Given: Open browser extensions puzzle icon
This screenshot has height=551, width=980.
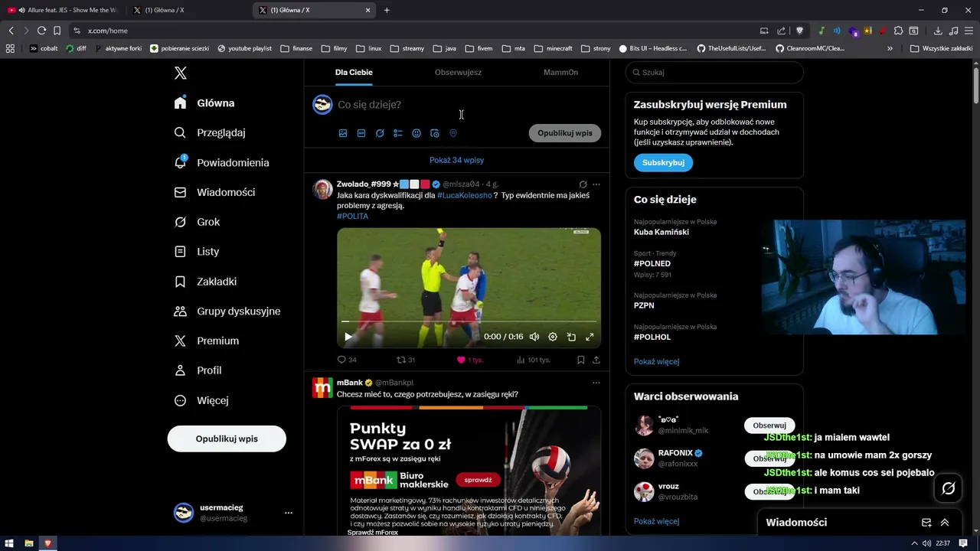Looking at the screenshot, I should coord(898,31).
